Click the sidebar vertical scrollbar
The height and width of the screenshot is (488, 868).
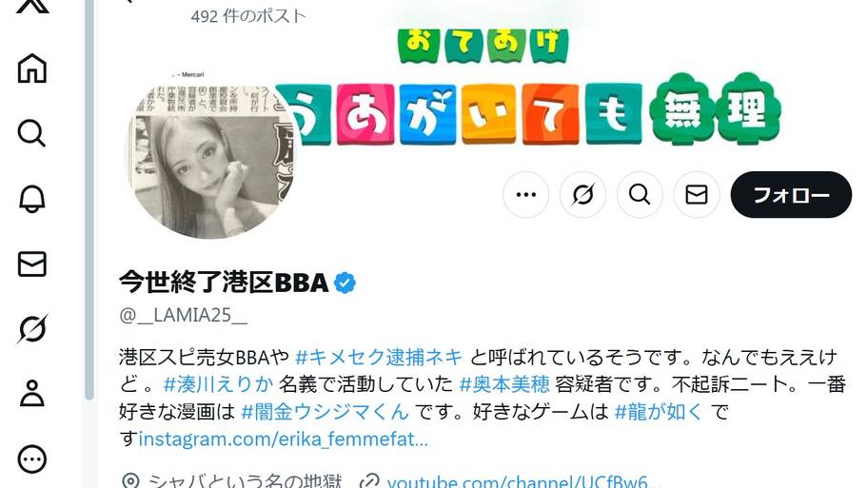(89, 199)
